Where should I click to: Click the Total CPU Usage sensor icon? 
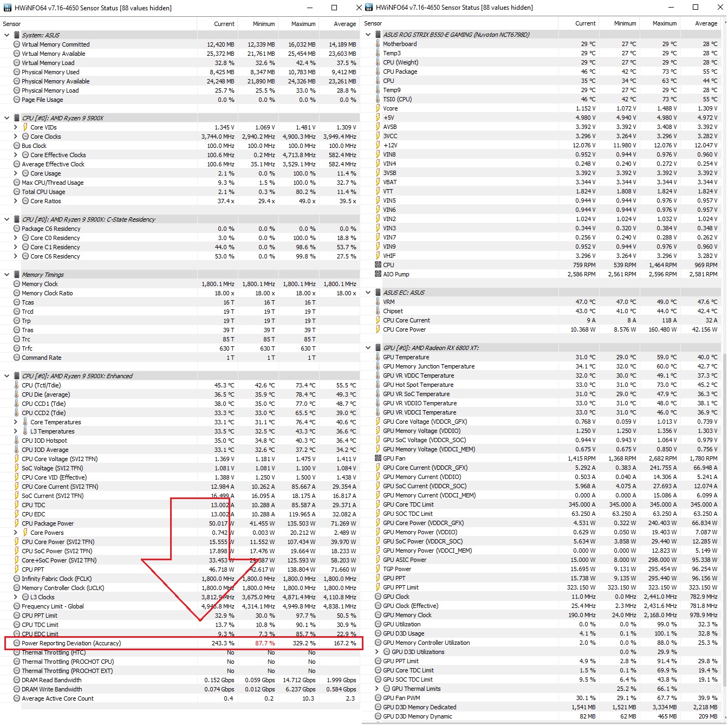(17, 192)
